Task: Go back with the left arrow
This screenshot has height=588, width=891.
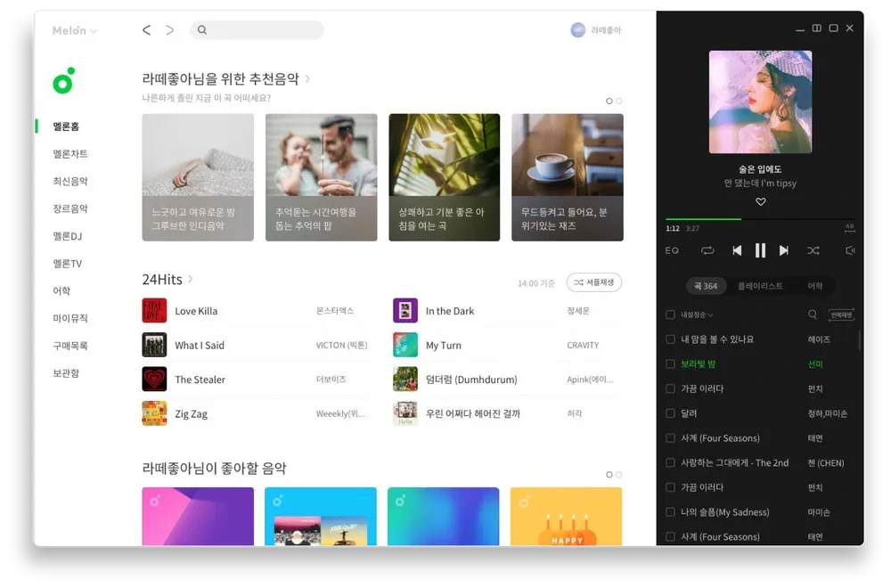Action: pyautogui.click(x=147, y=30)
